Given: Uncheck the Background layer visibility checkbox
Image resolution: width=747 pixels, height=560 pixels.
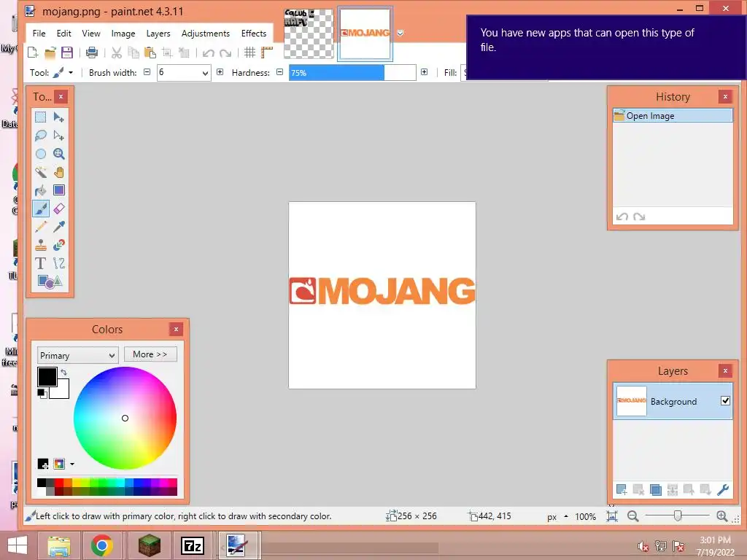Looking at the screenshot, I should pyautogui.click(x=725, y=401).
